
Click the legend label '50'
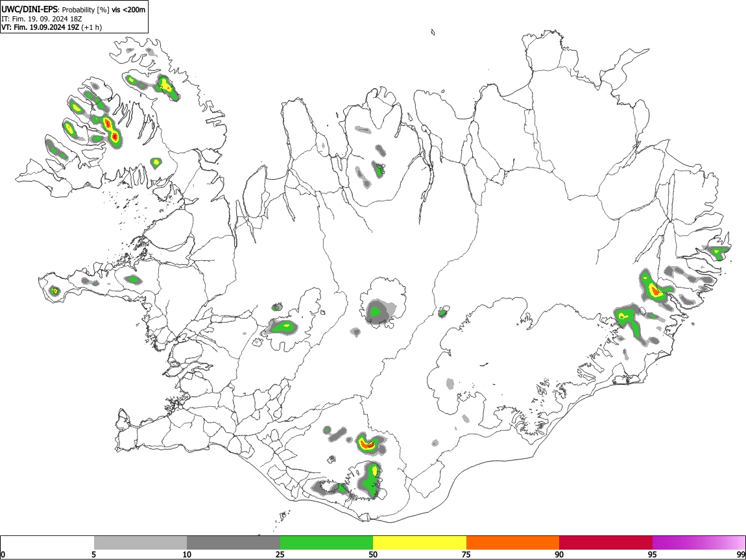coord(373,554)
